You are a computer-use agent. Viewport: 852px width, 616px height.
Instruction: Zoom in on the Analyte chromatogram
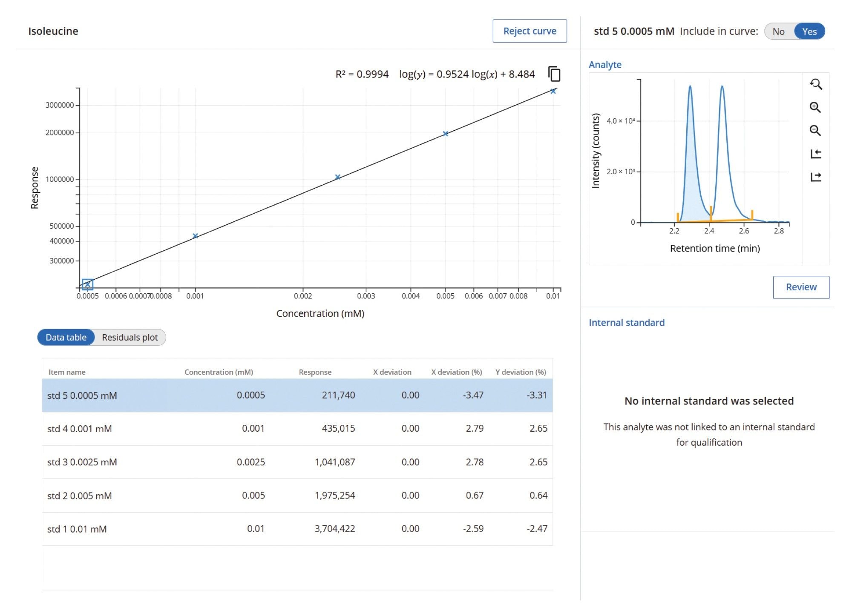pos(815,107)
